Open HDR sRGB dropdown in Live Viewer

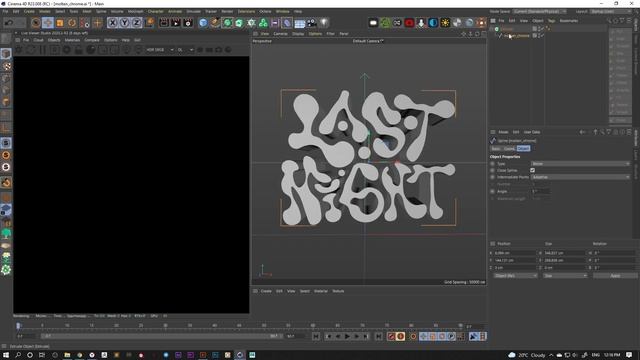coord(160,50)
